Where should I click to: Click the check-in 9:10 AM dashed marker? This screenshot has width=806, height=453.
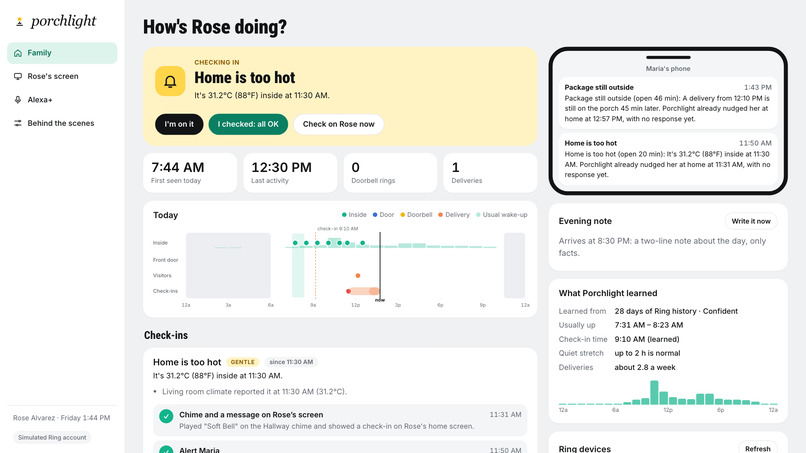(x=316, y=265)
